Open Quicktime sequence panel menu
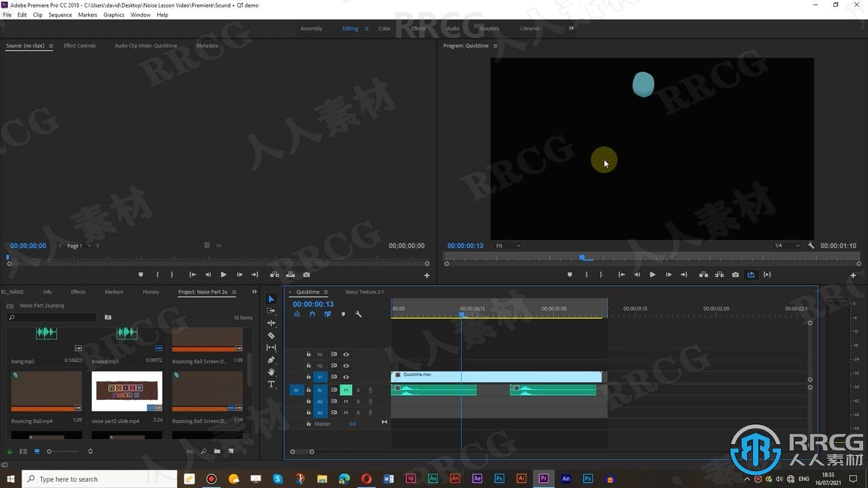868x488 pixels. (x=325, y=292)
